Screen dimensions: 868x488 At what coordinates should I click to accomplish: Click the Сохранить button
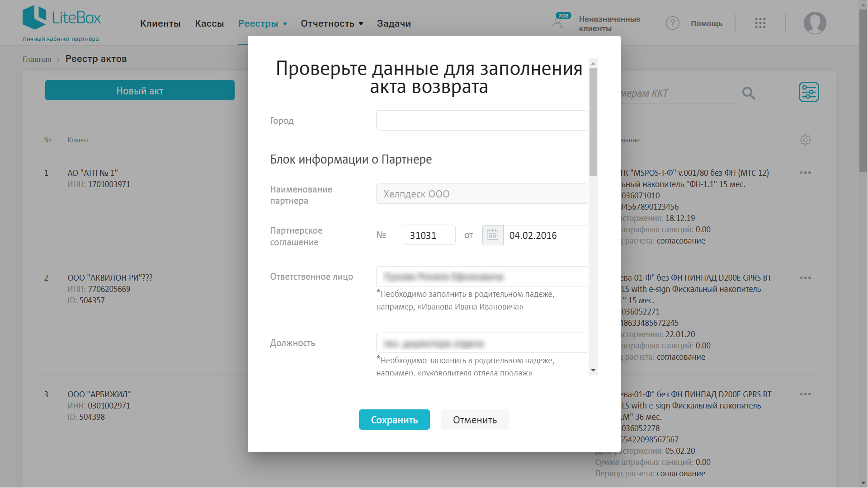coord(394,420)
